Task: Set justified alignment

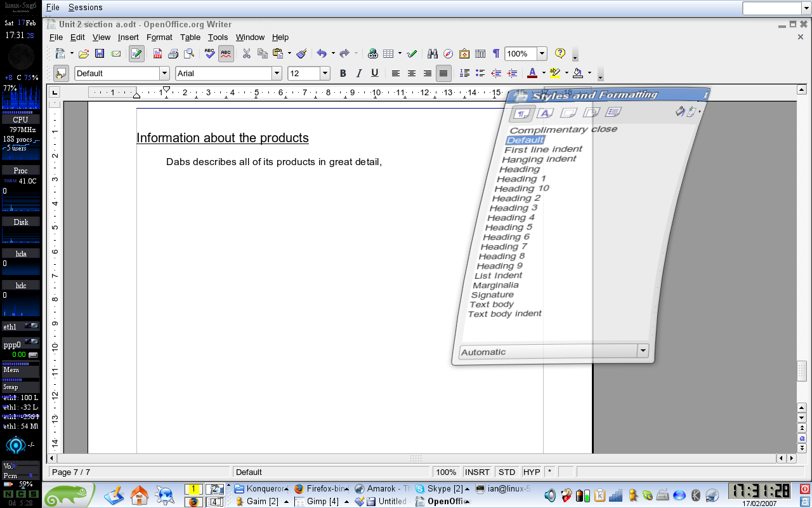Action: pyautogui.click(x=443, y=74)
